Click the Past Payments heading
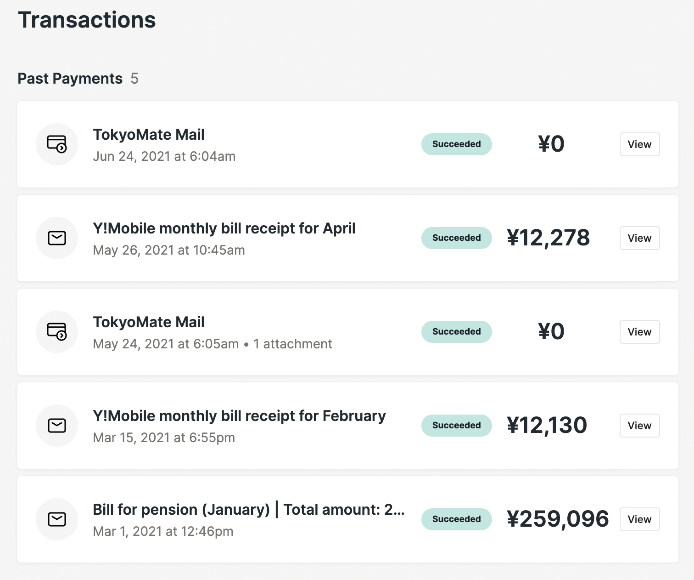Viewport: 694px width, 580px height. 70,79
